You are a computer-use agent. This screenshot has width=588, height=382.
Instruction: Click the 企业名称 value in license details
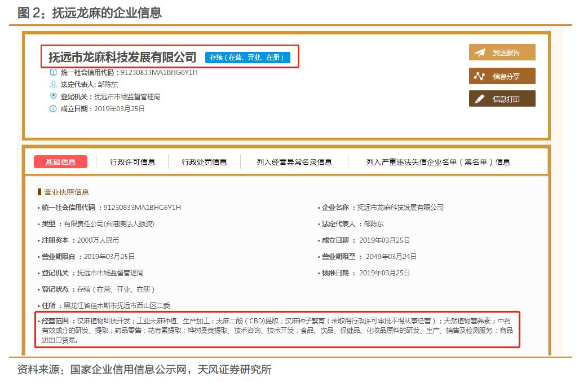[400, 208]
